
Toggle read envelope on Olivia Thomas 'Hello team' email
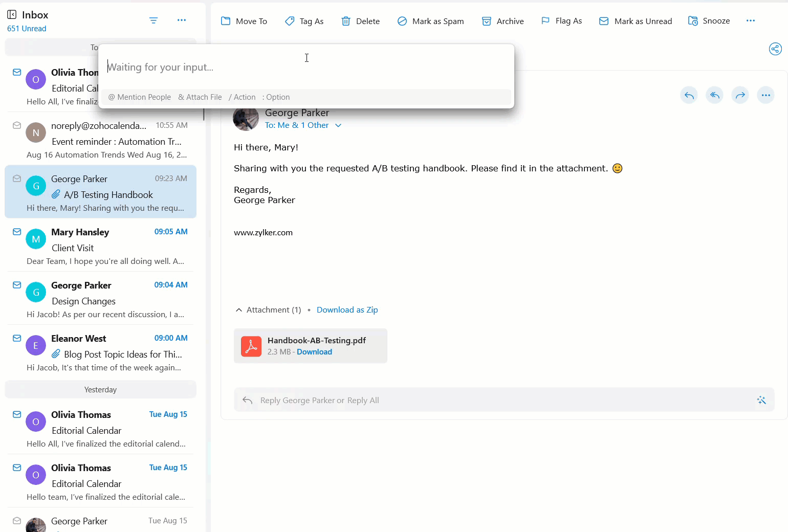click(x=17, y=468)
